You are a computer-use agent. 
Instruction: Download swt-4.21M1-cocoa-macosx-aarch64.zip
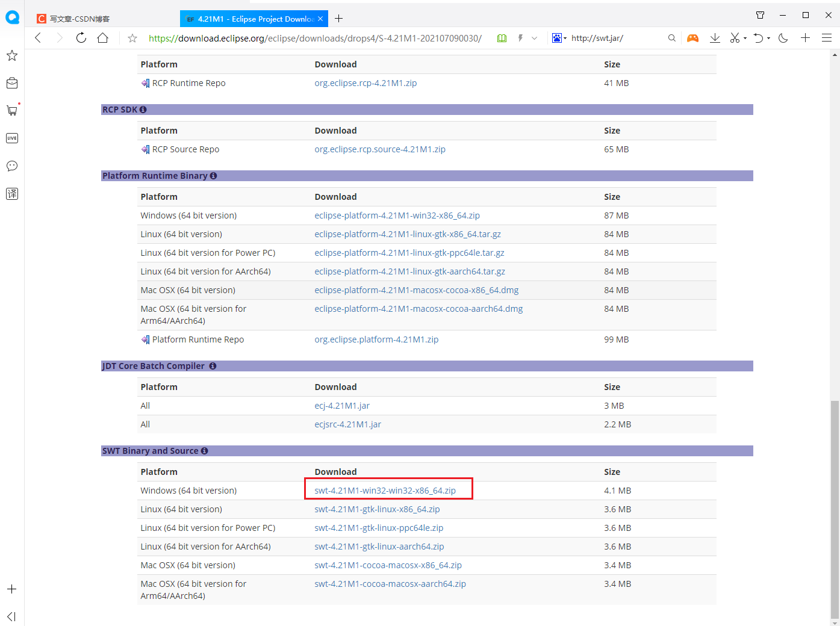tap(390, 584)
